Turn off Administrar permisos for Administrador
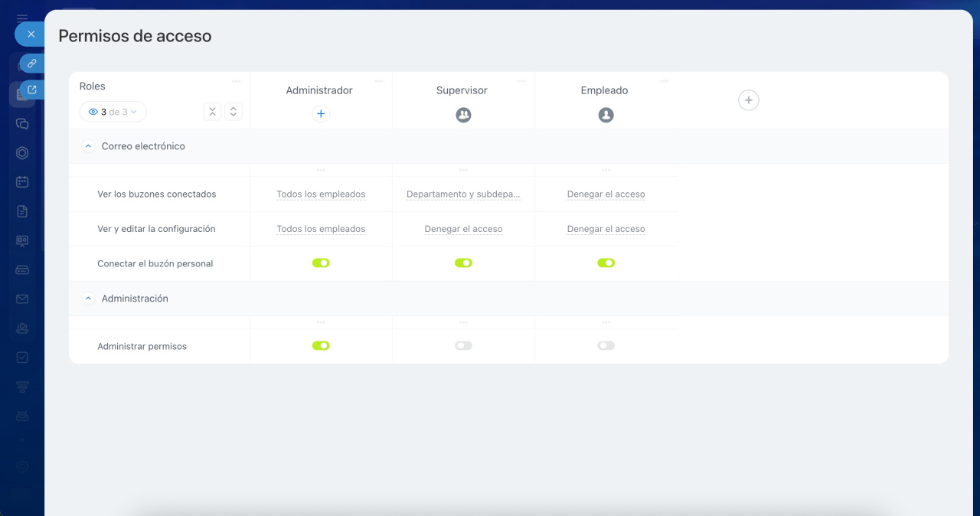Image resolution: width=980 pixels, height=516 pixels. coord(321,346)
